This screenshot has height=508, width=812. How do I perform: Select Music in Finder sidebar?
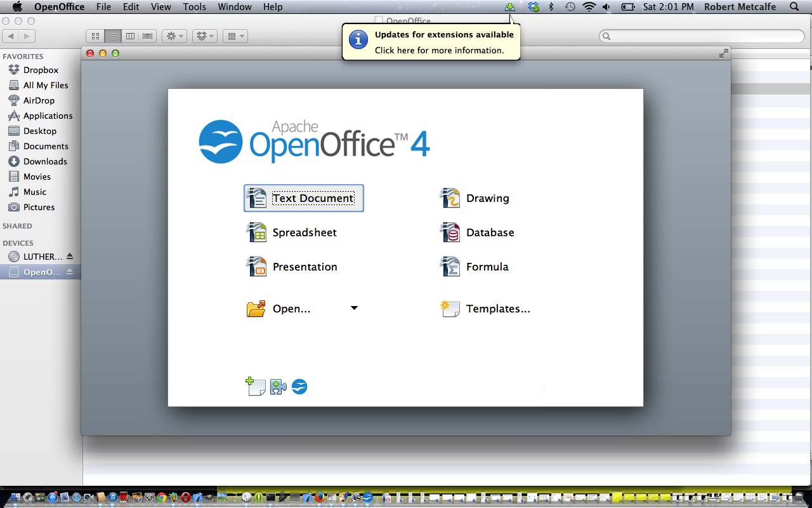pos(41,192)
